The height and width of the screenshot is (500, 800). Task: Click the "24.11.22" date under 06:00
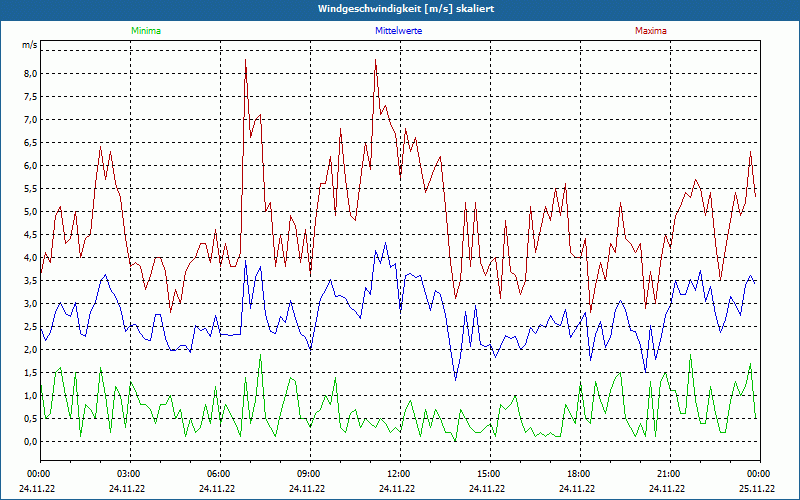(217, 488)
